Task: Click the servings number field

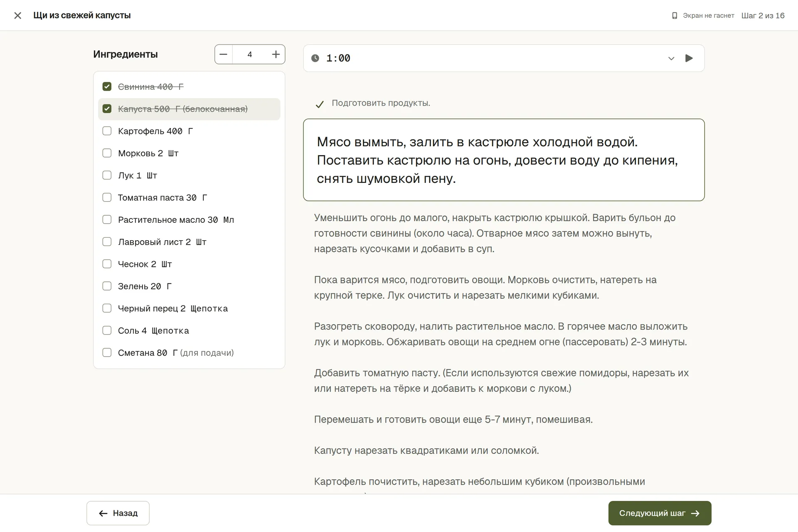Action: [x=250, y=54]
